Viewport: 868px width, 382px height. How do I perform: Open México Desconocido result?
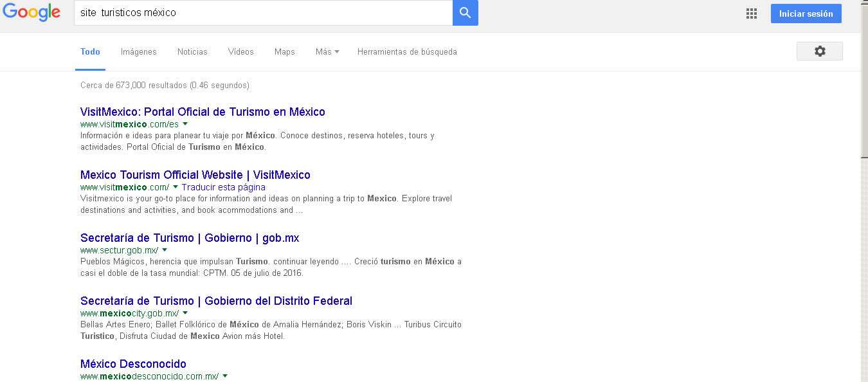coord(133,364)
